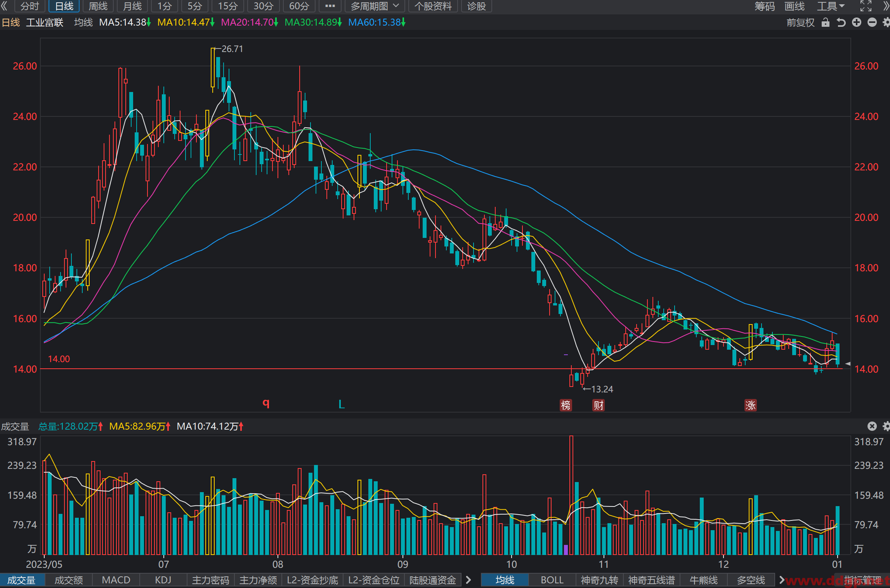
Task: Show more sub-indicator tabs with arrow
Action: coord(468,580)
